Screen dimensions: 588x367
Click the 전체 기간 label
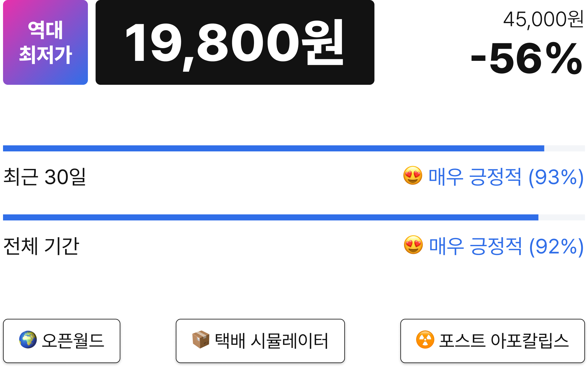click(x=41, y=246)
